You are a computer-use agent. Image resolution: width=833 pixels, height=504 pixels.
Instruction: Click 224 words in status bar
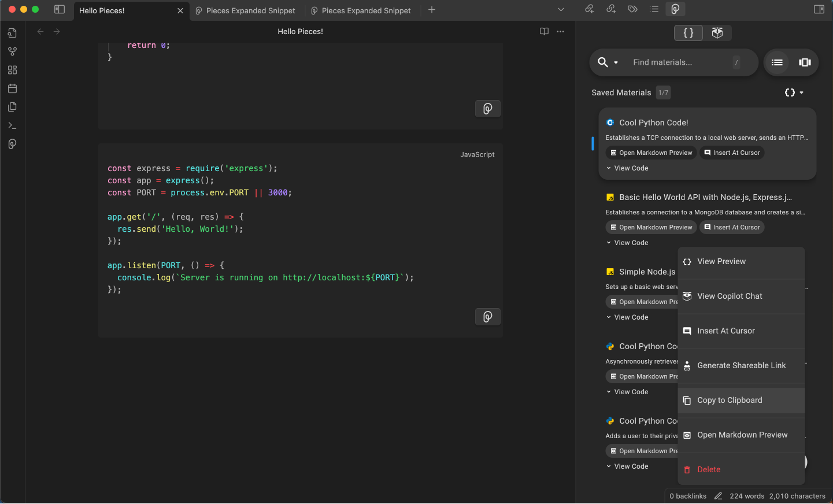point(747,496)
